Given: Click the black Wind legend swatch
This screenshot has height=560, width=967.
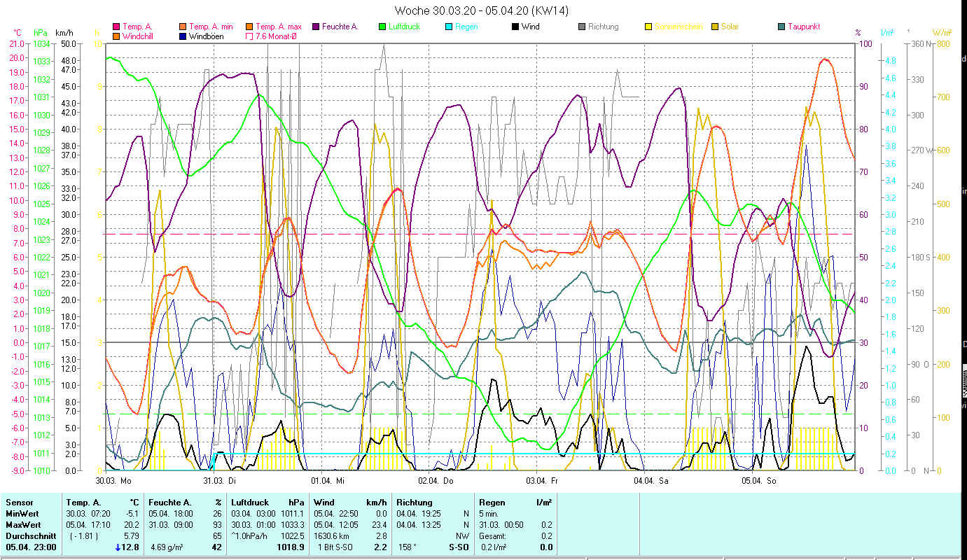Looking at the screenshot, I should 516,27.
